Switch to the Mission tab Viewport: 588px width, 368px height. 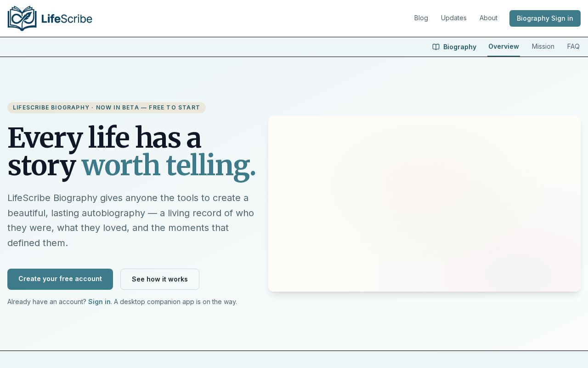tap(543, 46)
